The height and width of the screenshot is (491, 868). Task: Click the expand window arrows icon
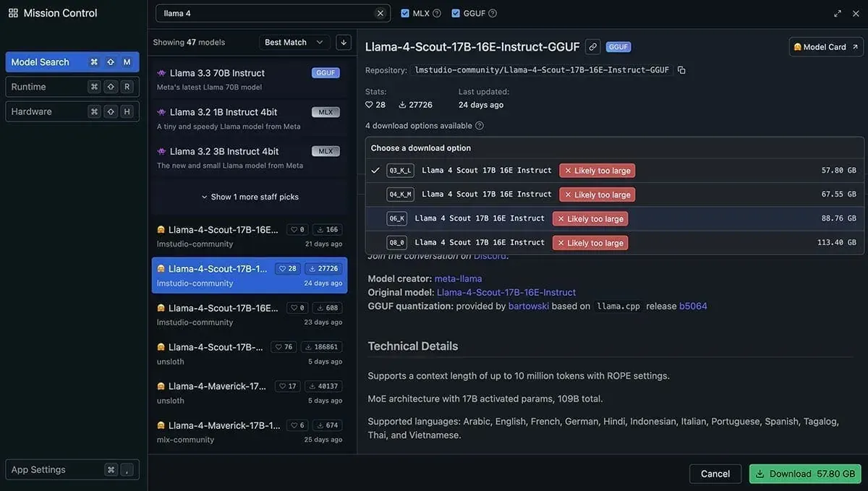pos(838,13)
